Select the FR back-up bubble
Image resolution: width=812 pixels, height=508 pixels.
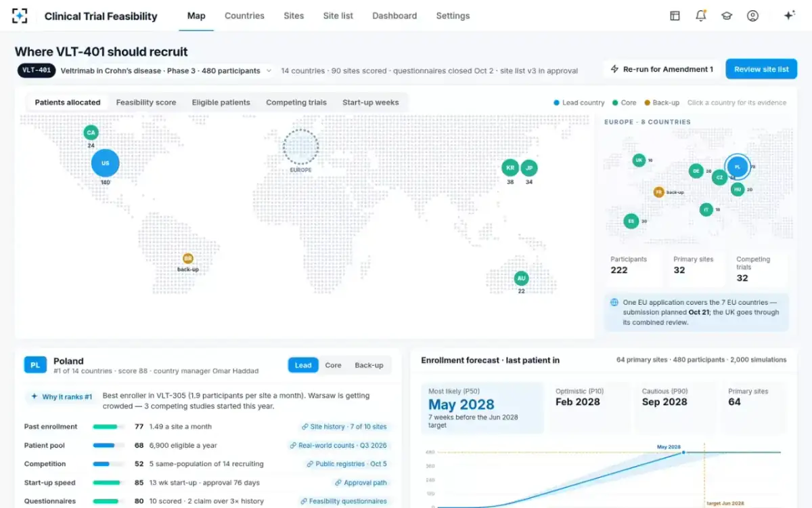658,192
